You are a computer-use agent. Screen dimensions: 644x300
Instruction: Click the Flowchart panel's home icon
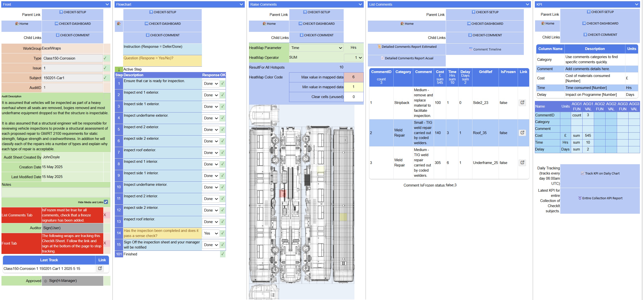point(119,24)
